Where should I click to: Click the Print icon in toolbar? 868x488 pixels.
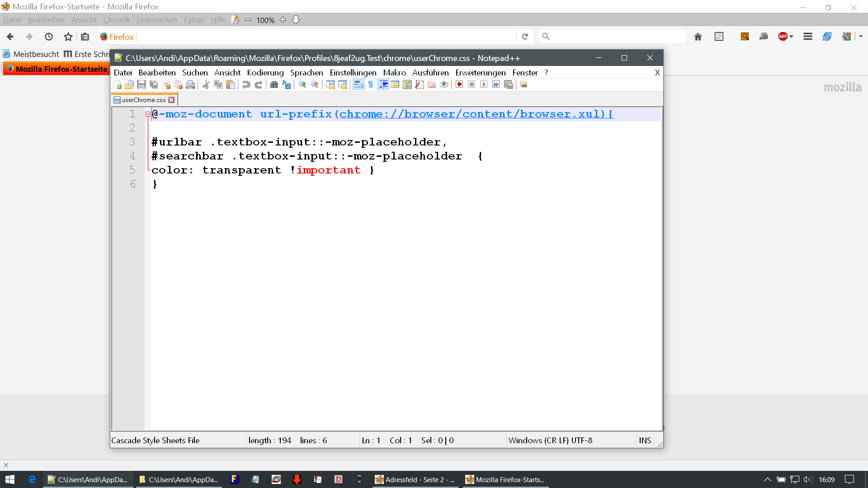(x=190, y=85)
